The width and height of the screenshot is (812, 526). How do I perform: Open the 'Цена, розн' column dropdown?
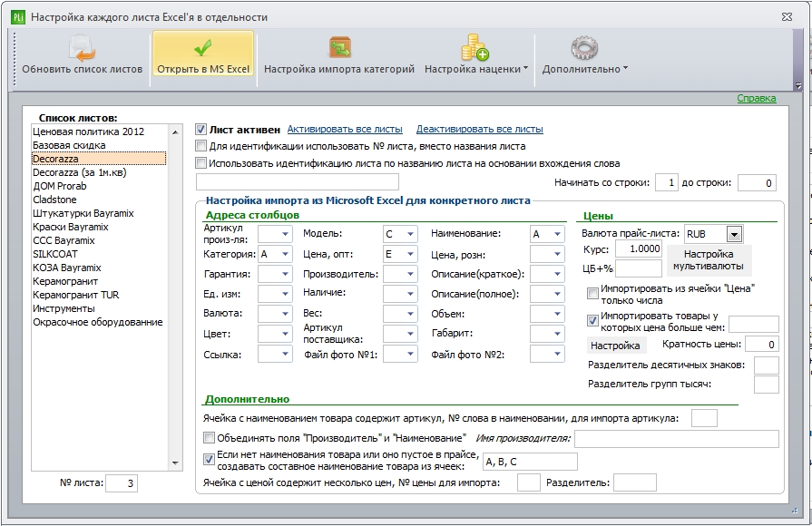(557, 254)
